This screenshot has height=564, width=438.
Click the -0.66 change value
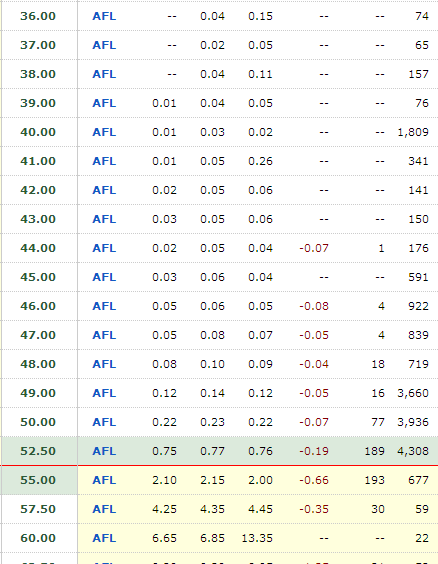pos(314,480)
